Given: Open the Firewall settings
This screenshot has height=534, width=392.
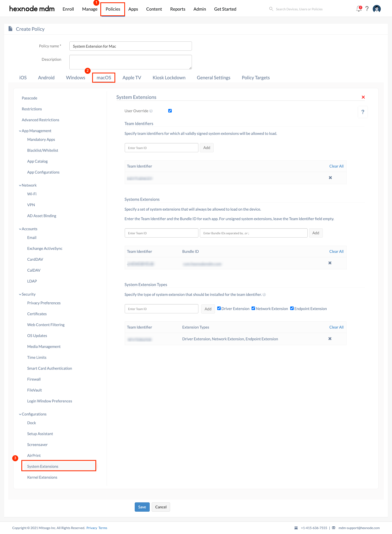Looking at the screenshot, I should pyautogui.click(x=34, y=379).
